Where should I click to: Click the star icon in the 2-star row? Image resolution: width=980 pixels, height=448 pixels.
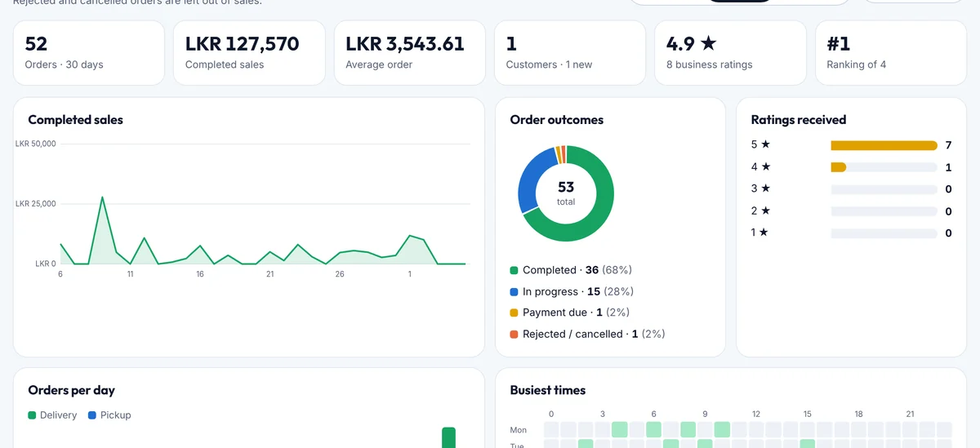point(765,211)
